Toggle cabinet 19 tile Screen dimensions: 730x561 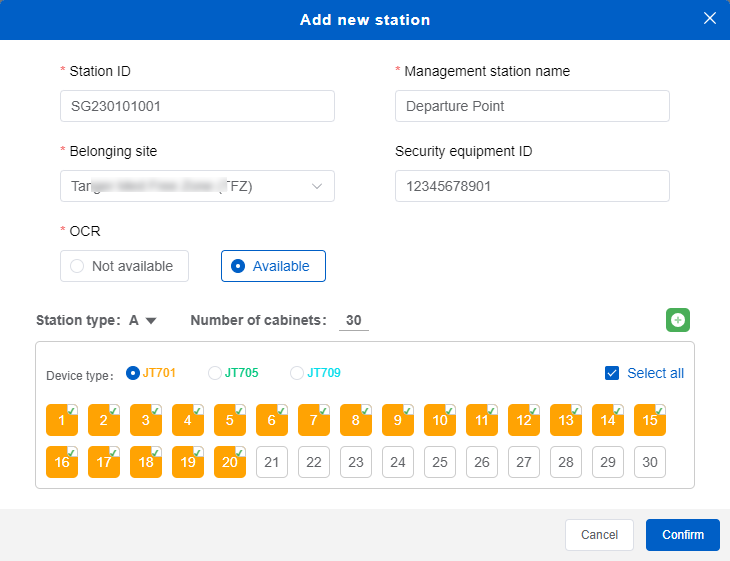(188, 462)
